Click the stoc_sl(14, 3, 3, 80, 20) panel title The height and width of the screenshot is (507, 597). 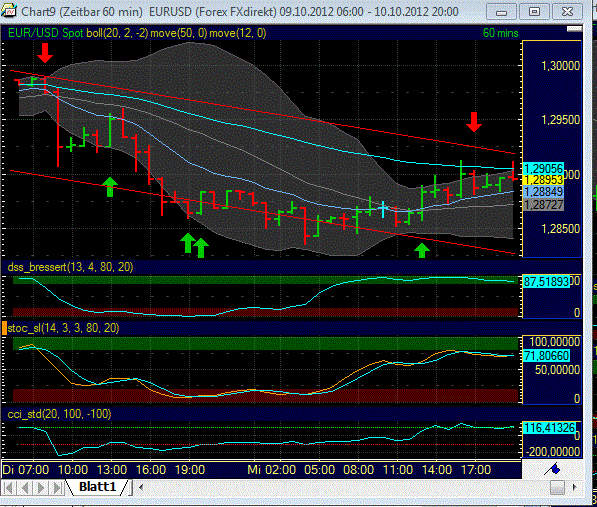click(x=63, y=328)
